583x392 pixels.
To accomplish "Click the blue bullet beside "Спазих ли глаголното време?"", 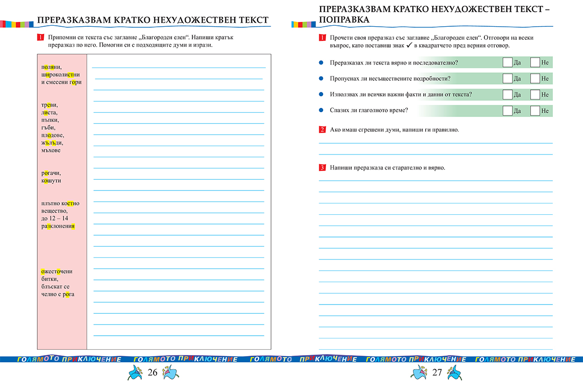I will click(x=321, y=110).
